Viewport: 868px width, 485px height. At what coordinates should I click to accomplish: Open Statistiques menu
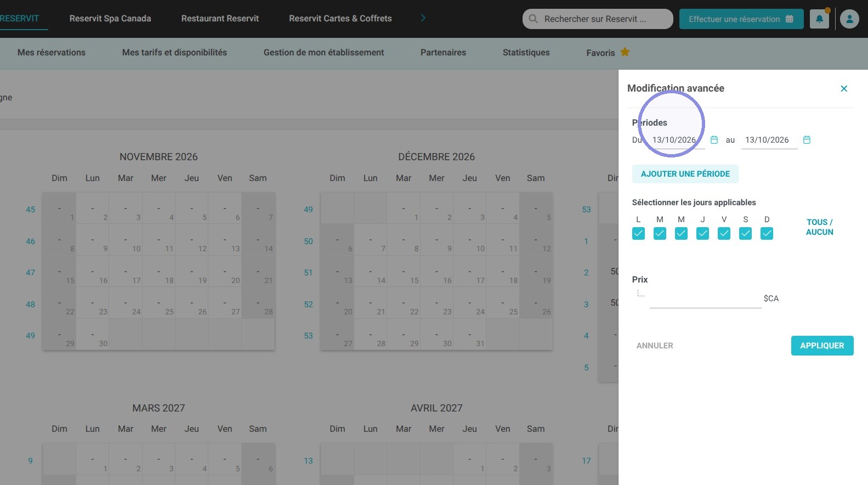[x=526, y=53]
